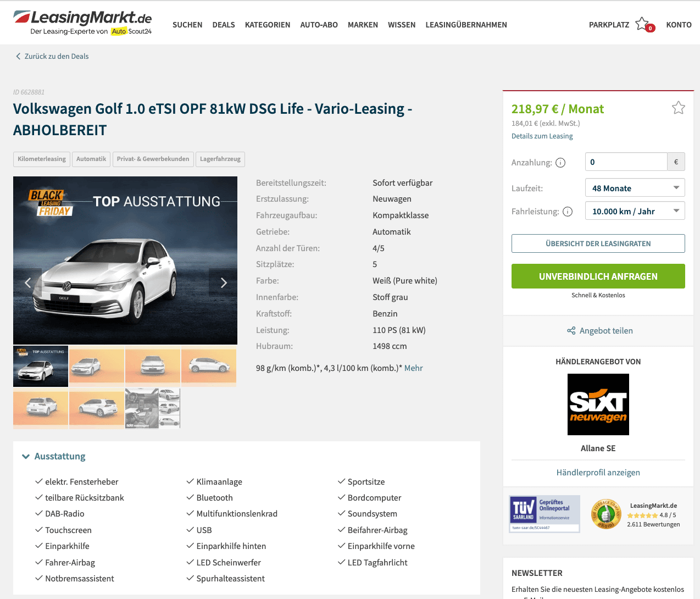Image resolution: width=700 pixels, height=599 pixels.
Task: Click the 218,97 € / Monat price
Action: [x=558, y=109]
